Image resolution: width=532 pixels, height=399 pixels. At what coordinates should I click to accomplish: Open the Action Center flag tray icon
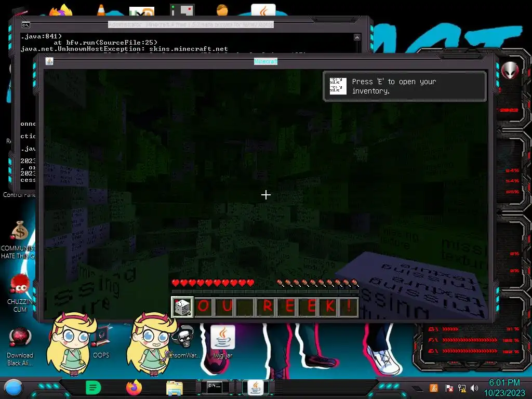click(449, 388)
